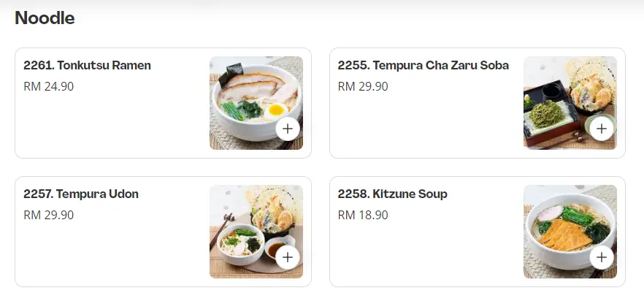Screen dimensions: 644x304
Task: Click the RM 24.90 price of Tonkutsu Ramen
Action: [49, 87]
